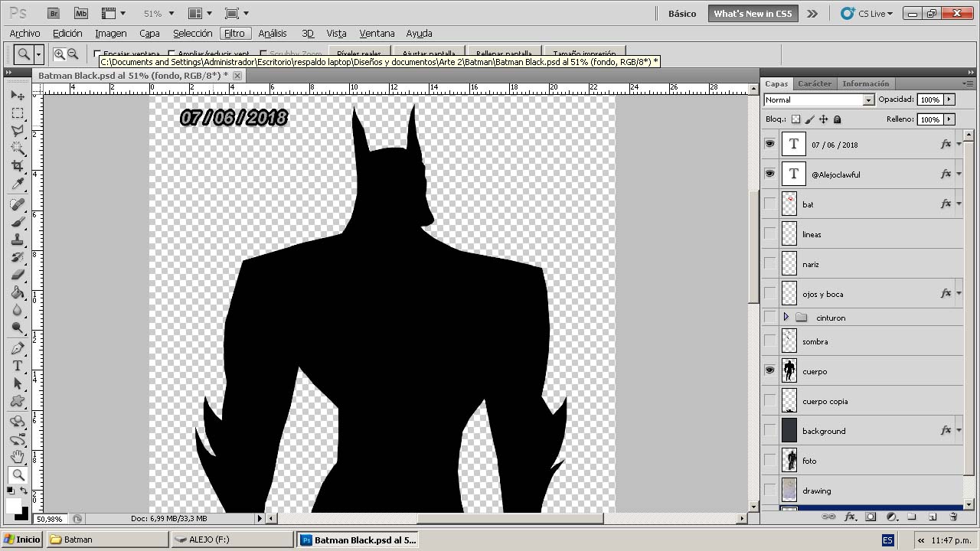980x551 pixels.
Task: Expand the cinturon layer group
Action: (x=786, y=317)
